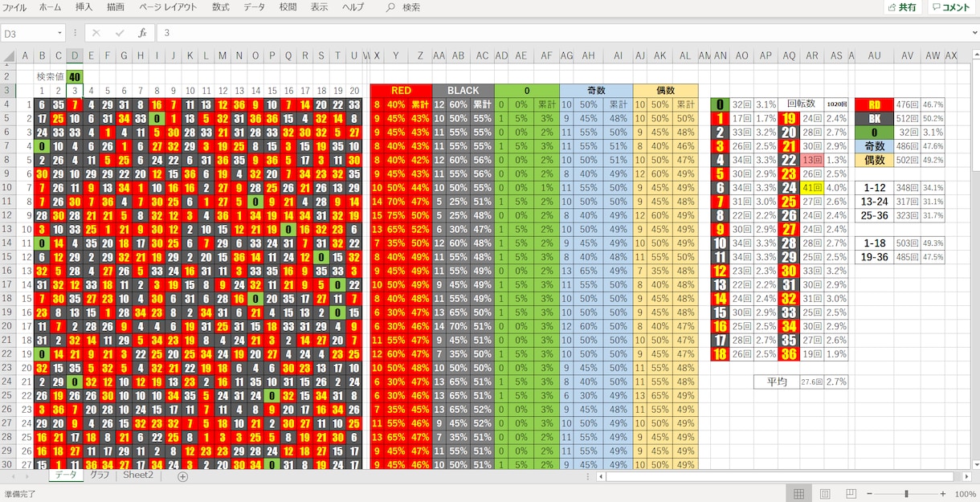
Task: Open the 挿入 ribbon tab
Action: (x=84, y=7)
